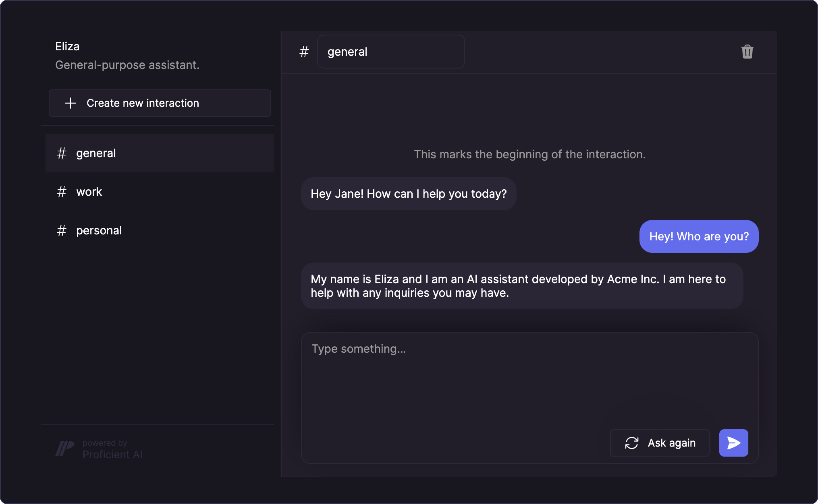Click hash icon next to general in sidebar
The image size is (818, 504).
tap(61, 153)
